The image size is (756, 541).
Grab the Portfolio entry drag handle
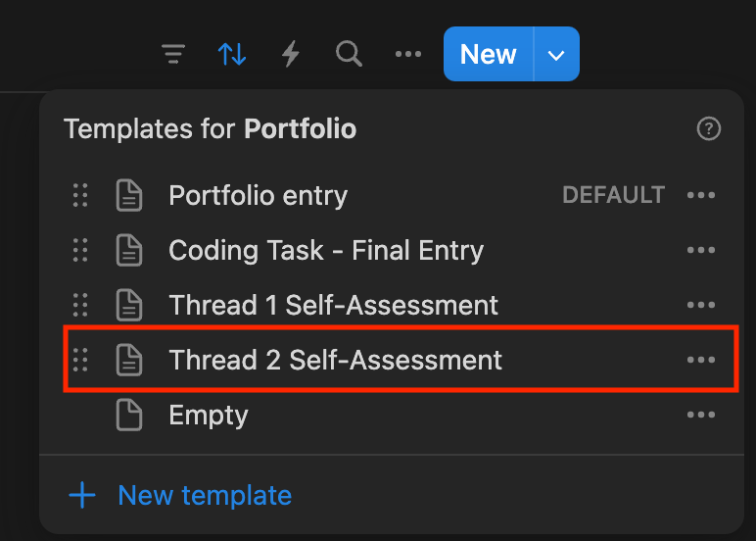[x=81, y=196]
